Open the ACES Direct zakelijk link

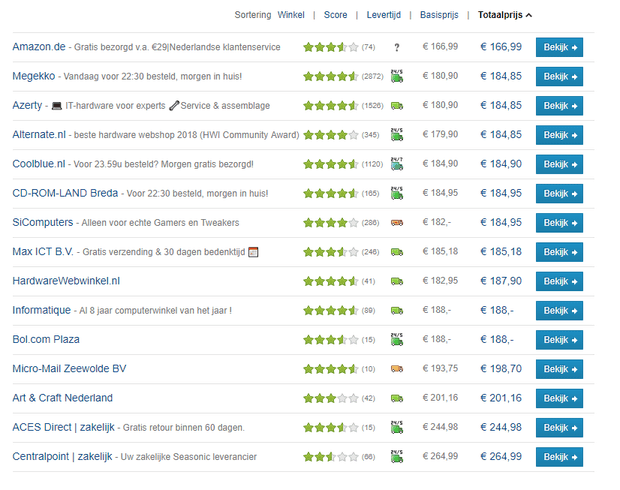coord(63,427)
